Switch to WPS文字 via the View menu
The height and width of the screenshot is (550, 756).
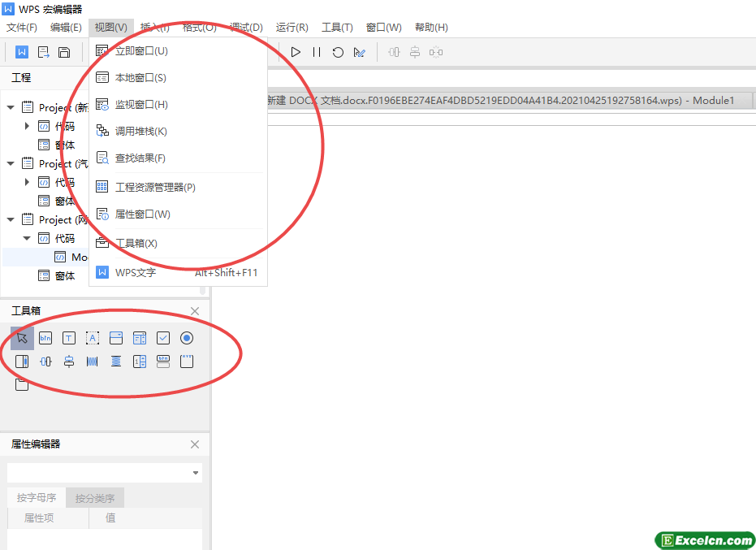(x=179, y=273)
